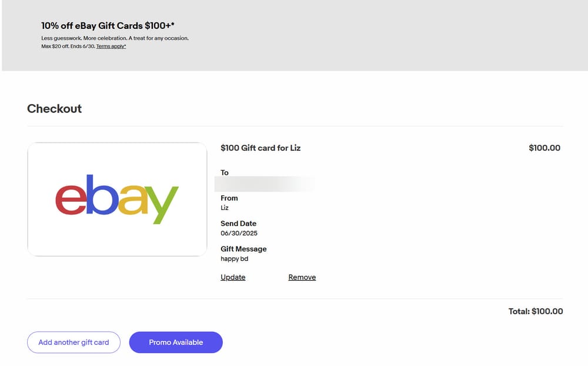
Task: Select the Total $100.00 amount
Action: tap(536, 311)
